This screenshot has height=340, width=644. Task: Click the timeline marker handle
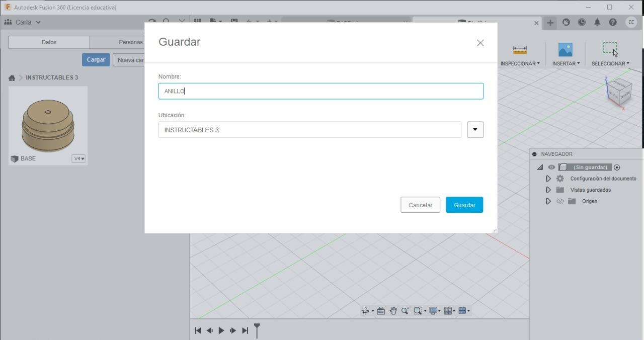tap(257, 330)
